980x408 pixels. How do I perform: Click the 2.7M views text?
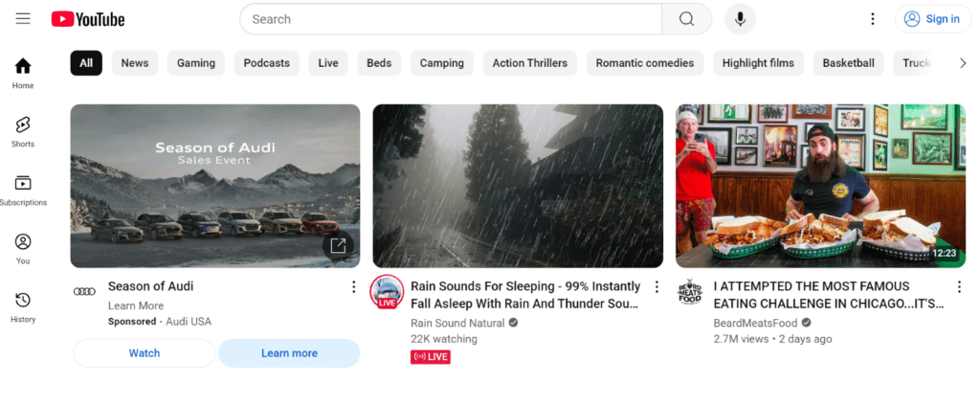[x=742, y=338]
